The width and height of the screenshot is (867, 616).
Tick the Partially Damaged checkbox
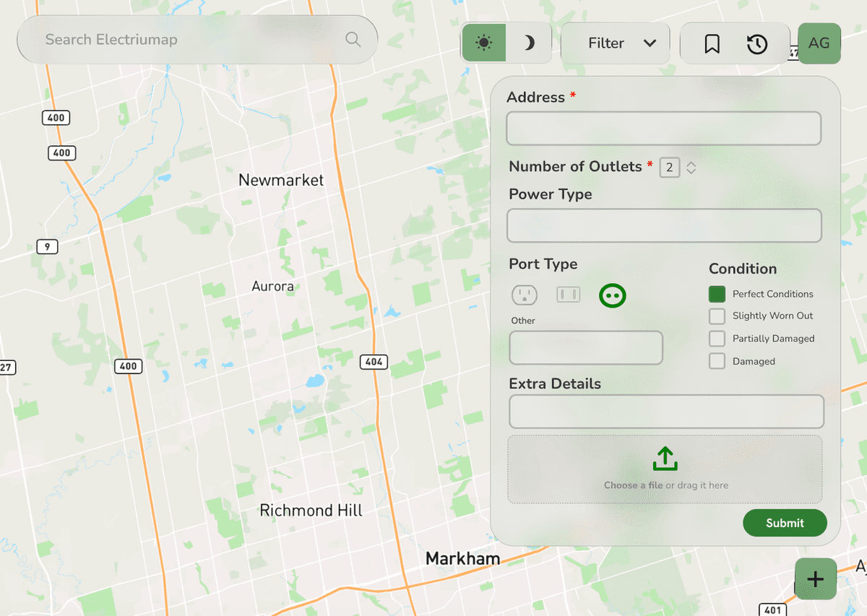[x=717, y=339]
